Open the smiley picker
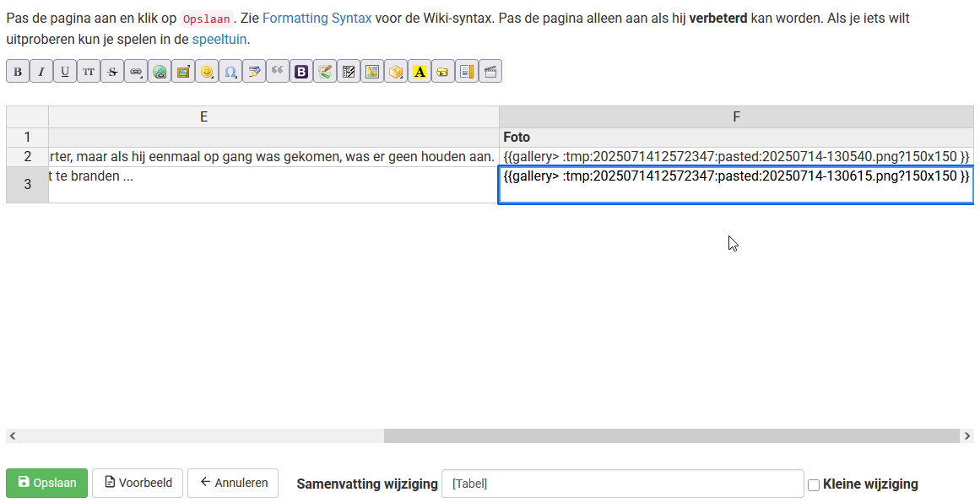This screenshot has width=980, height=503. coord(207,72)
